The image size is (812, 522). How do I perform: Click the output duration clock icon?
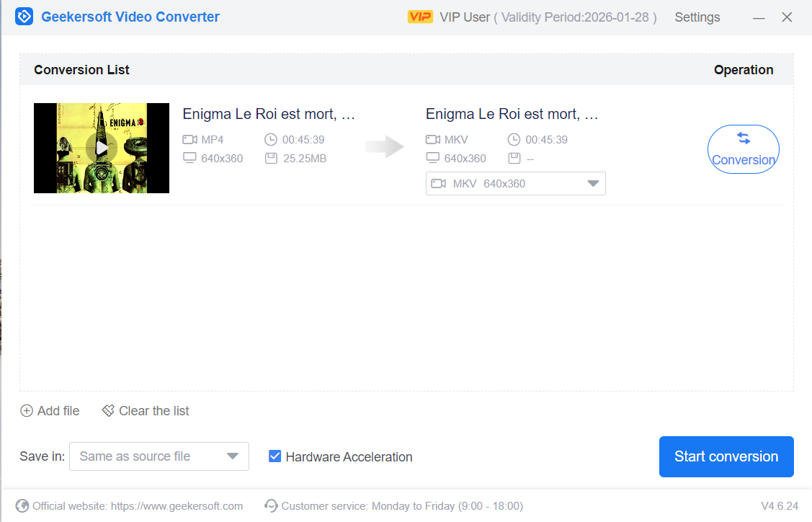pyautogui.click(x=514, y=139)
